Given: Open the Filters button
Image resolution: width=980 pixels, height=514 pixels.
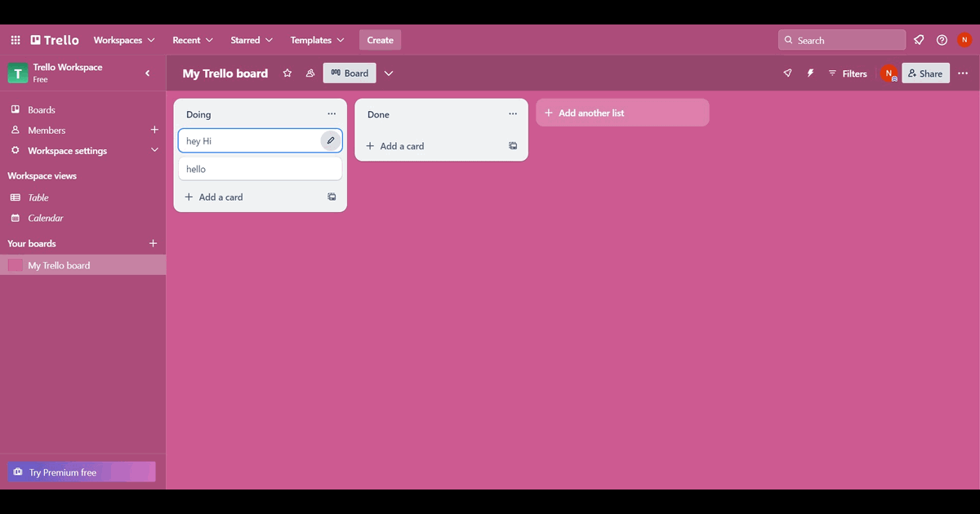Looking at the screenshot, I should point(848,73).
